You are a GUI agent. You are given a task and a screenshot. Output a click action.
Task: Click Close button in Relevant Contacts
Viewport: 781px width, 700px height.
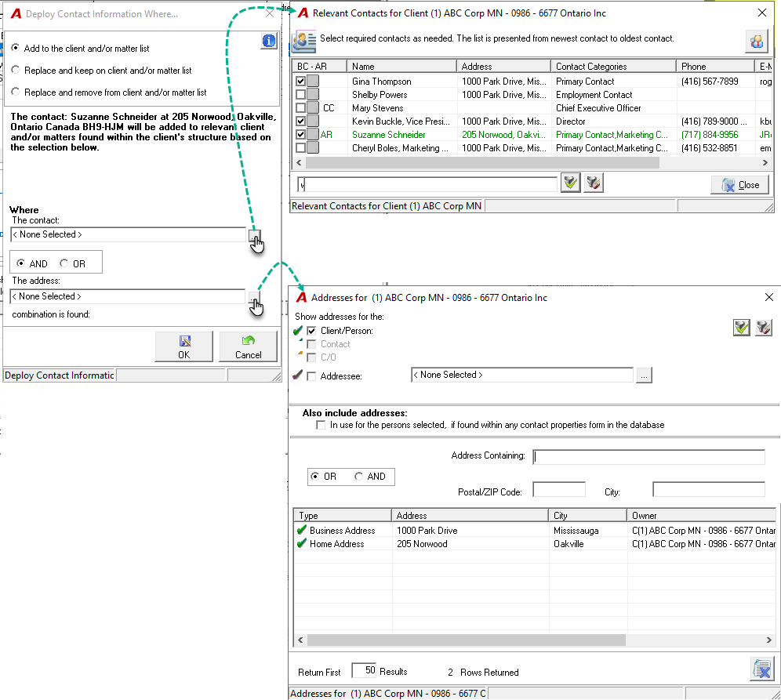[x=739, y=185]
